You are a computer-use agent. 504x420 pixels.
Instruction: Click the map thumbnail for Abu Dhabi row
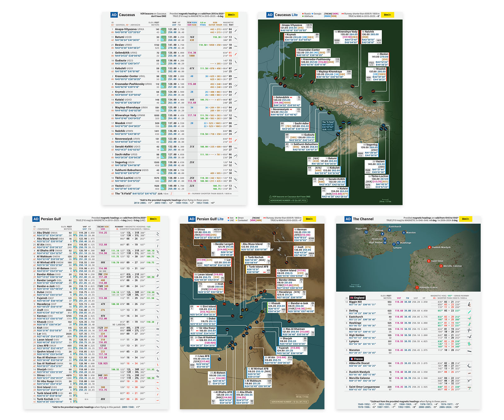coord(75,234)
